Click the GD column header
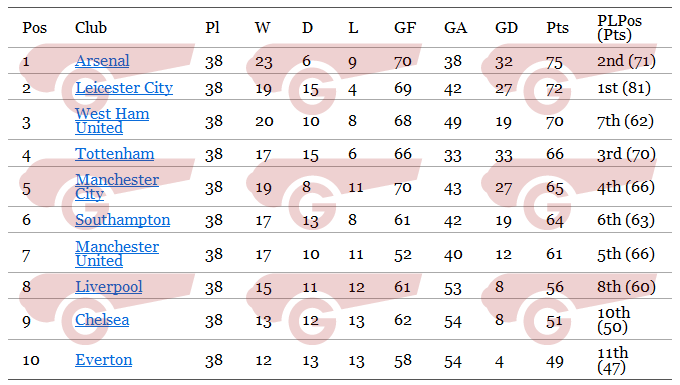The width and height of the screenshot is (680, 385). (x=507, y=28)
